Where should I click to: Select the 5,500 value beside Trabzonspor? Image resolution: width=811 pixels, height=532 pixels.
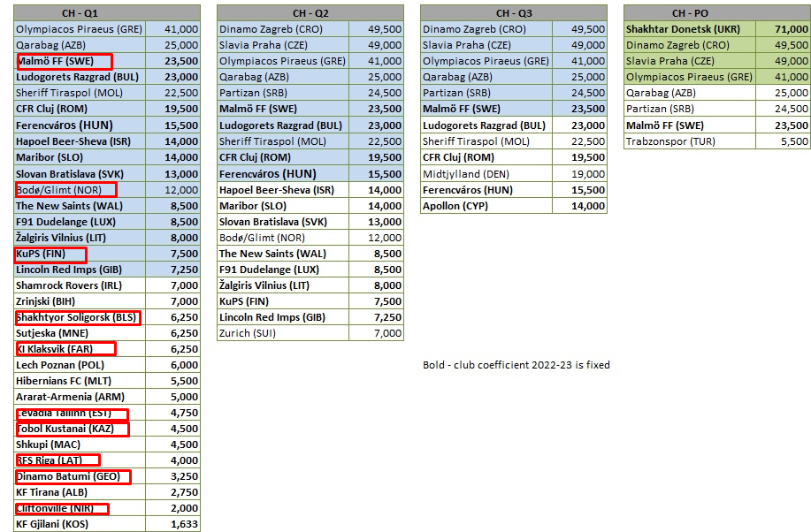click(x=784, y=141)
